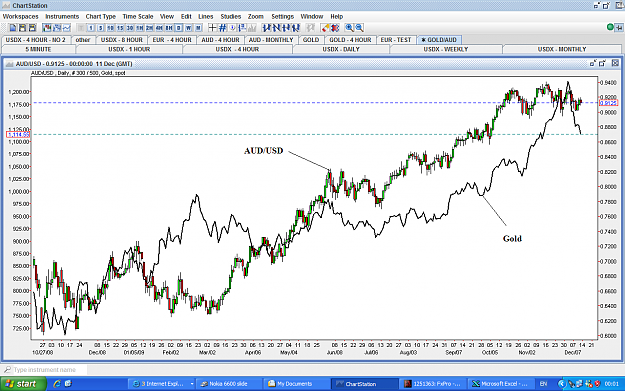
Task: Switch to USDX - 8 HOUR tab
Action: [122, 40]
